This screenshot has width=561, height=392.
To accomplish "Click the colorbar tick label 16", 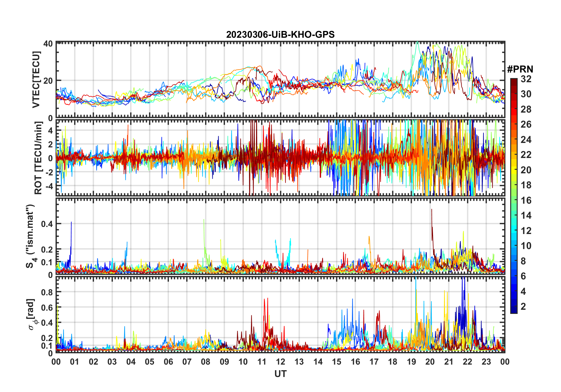I will click(x=526, y=200).
